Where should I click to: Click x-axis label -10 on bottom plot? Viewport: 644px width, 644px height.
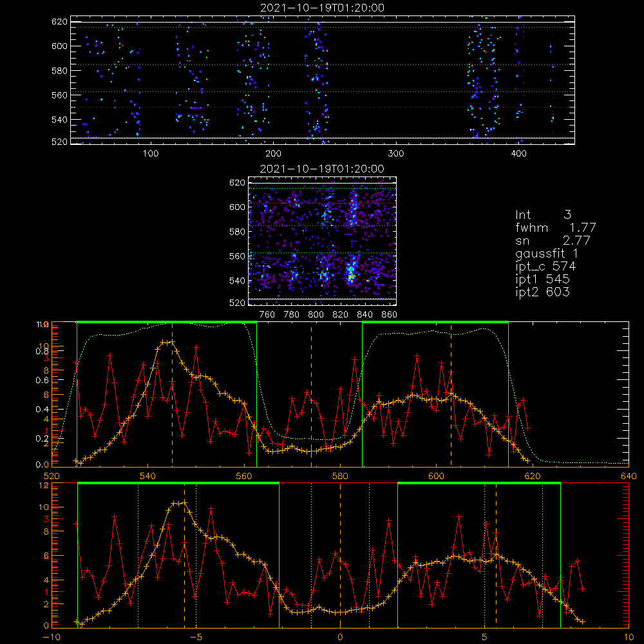click(52, 638)
